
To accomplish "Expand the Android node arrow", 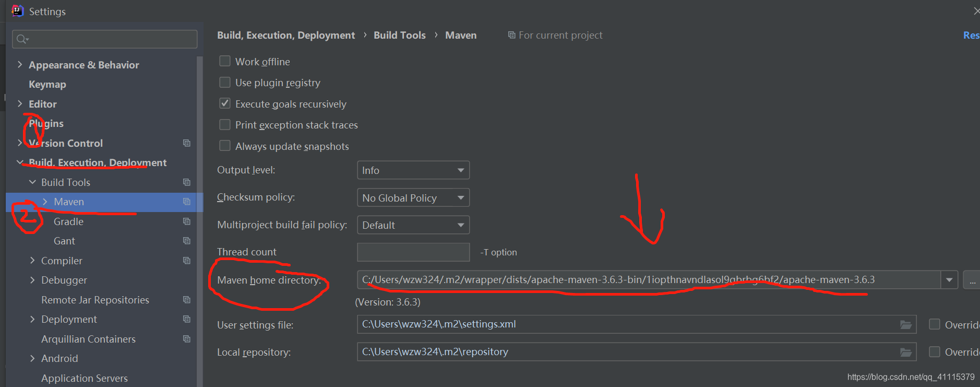I will 32,358.
